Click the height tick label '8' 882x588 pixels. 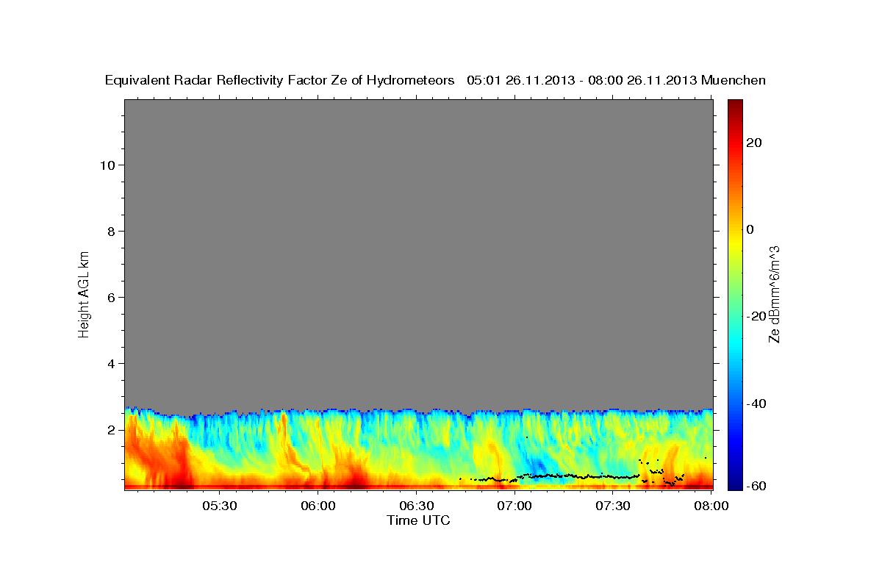[110, 231]
